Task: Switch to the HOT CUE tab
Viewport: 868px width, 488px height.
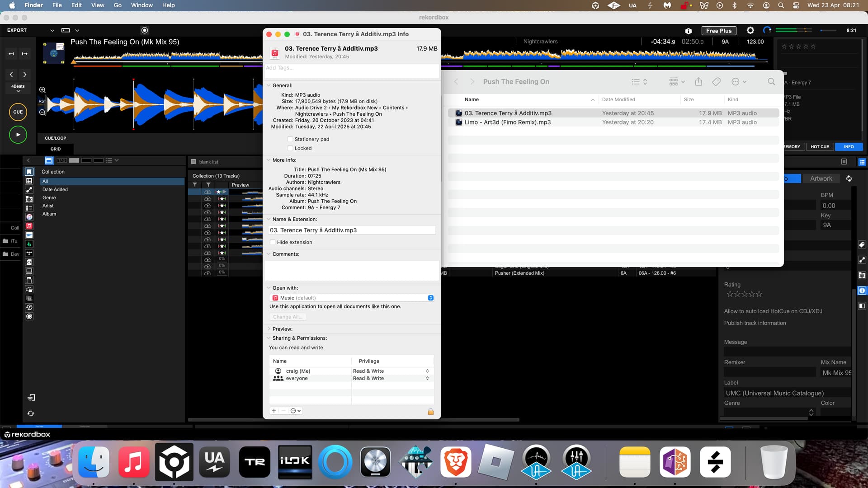Action: pyautogui.click(x=820, y=147)
